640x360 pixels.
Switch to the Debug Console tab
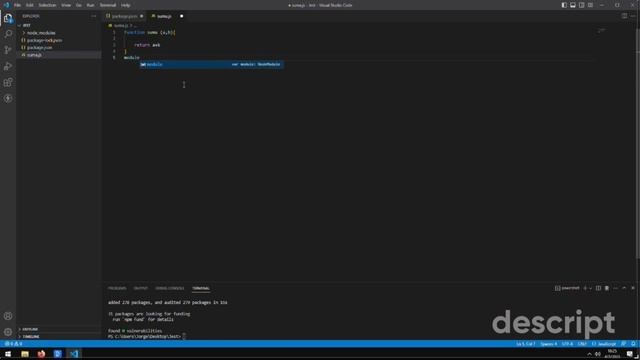[170, 288]
